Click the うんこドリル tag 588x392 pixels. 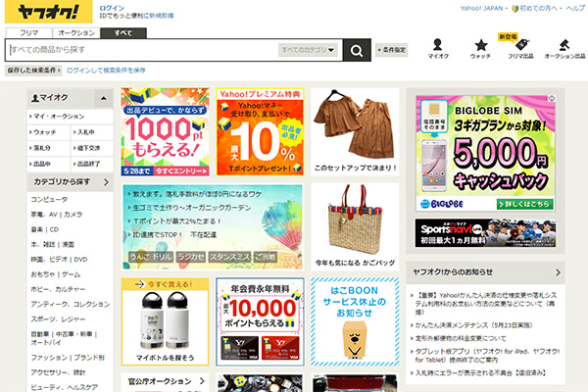[151, 257]
